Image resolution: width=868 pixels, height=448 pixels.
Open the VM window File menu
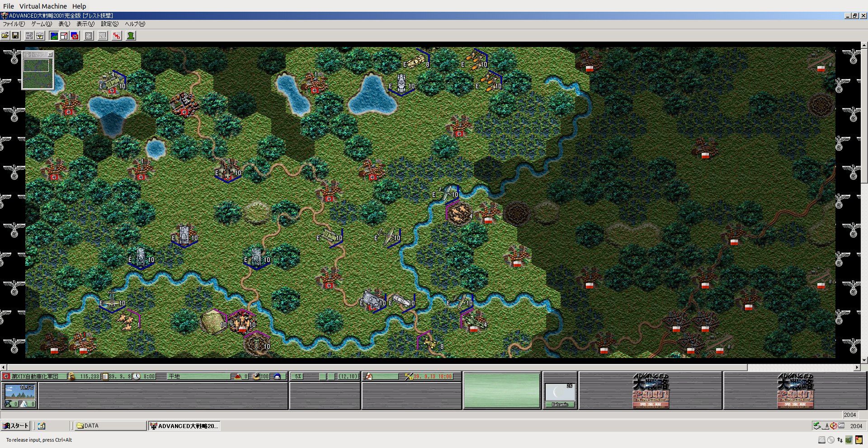click(9, 6)
